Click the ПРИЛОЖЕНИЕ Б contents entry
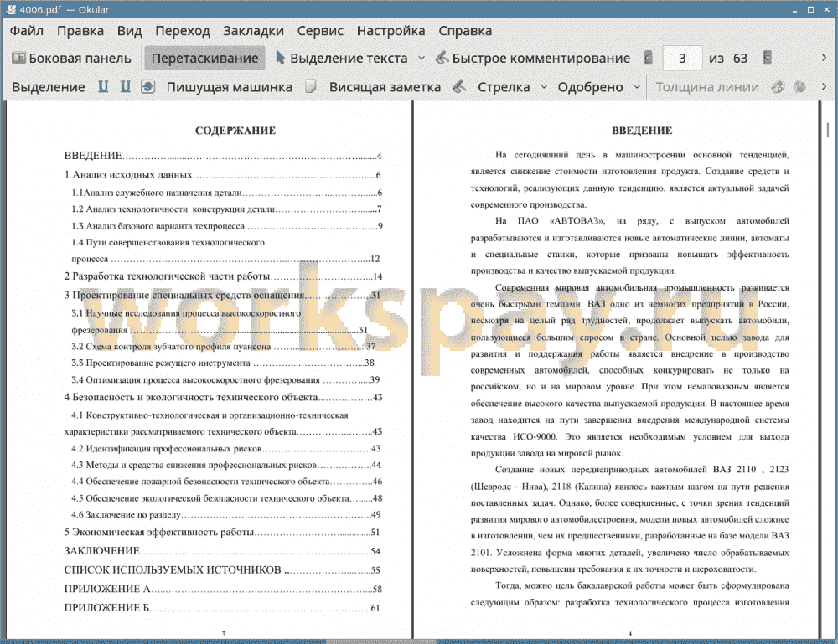Screen dimensions: 838x644 (222, 608)
